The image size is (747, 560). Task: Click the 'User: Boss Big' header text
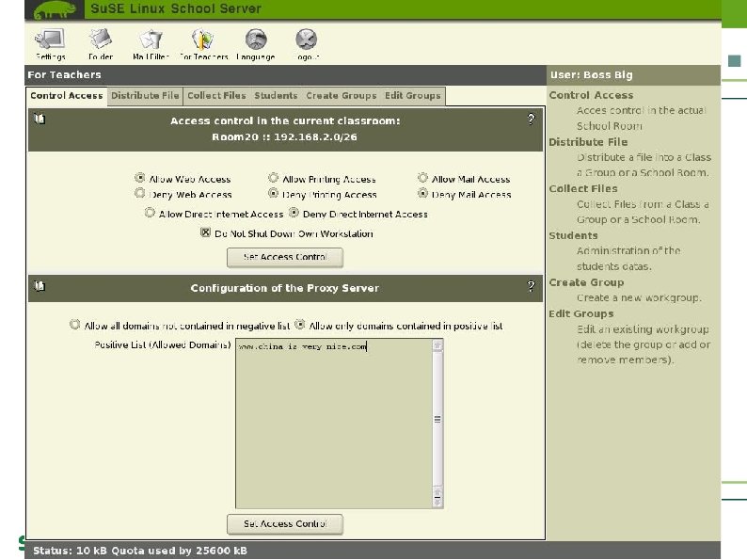point(591,75)
